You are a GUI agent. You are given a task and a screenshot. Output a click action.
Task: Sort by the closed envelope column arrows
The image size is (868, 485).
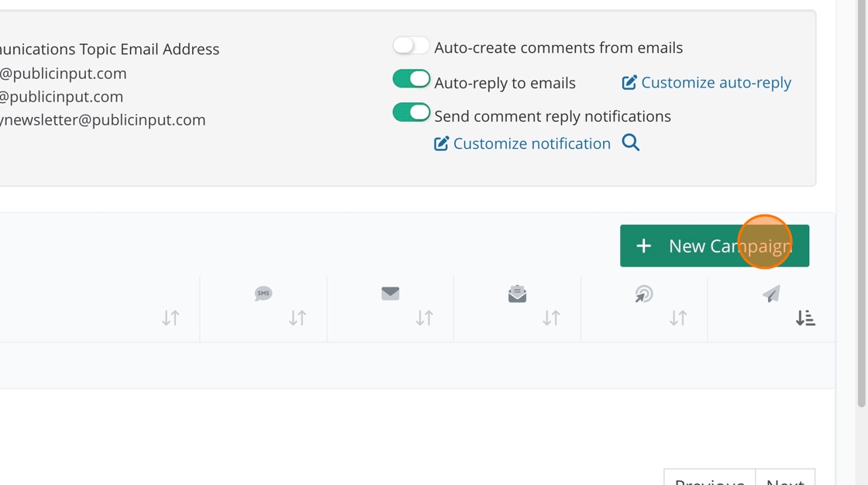click(424, 318)
